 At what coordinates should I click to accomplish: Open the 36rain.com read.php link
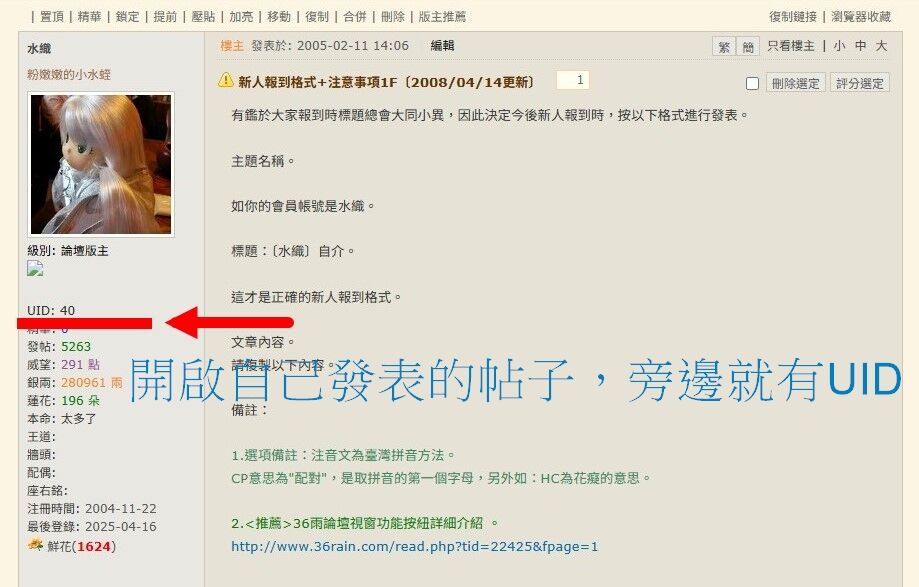pos(414,547)
